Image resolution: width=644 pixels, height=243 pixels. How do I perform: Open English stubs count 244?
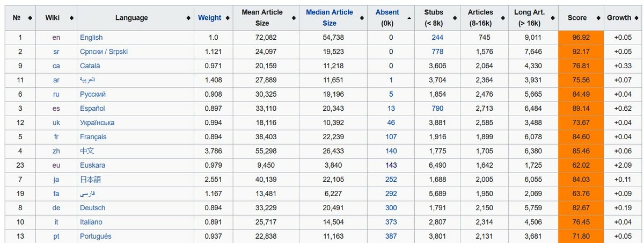tap(437, 38)
